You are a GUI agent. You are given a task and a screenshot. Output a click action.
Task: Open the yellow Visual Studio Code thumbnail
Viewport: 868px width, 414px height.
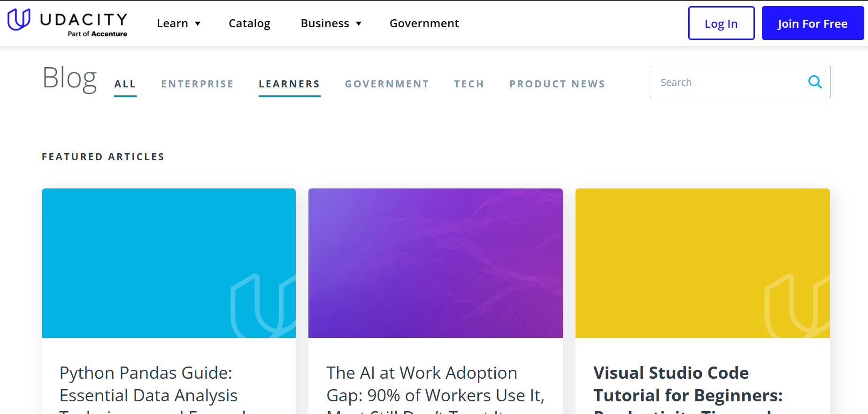(x=702, y=263)
